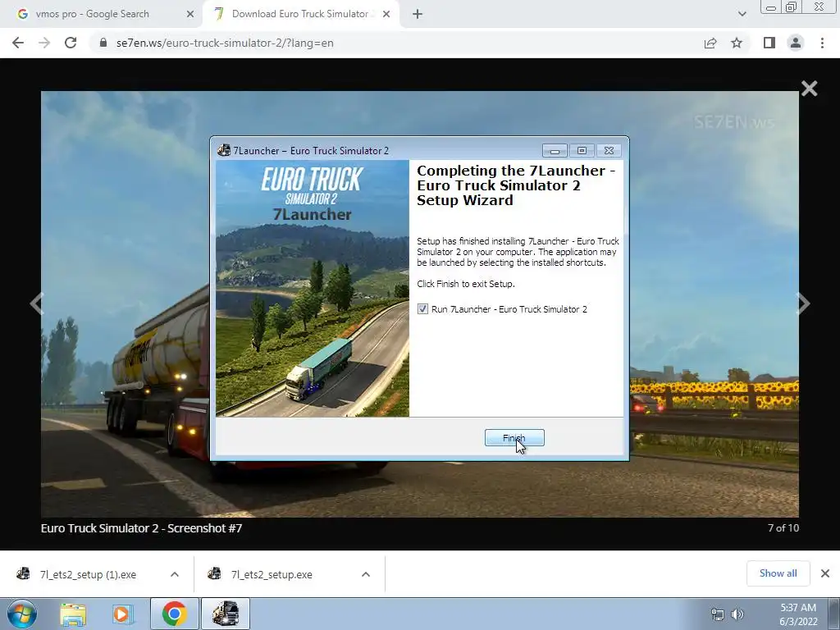Bookmark this page with the star
The height and width of the screenshot is (630, 840).
coord(737,43)
